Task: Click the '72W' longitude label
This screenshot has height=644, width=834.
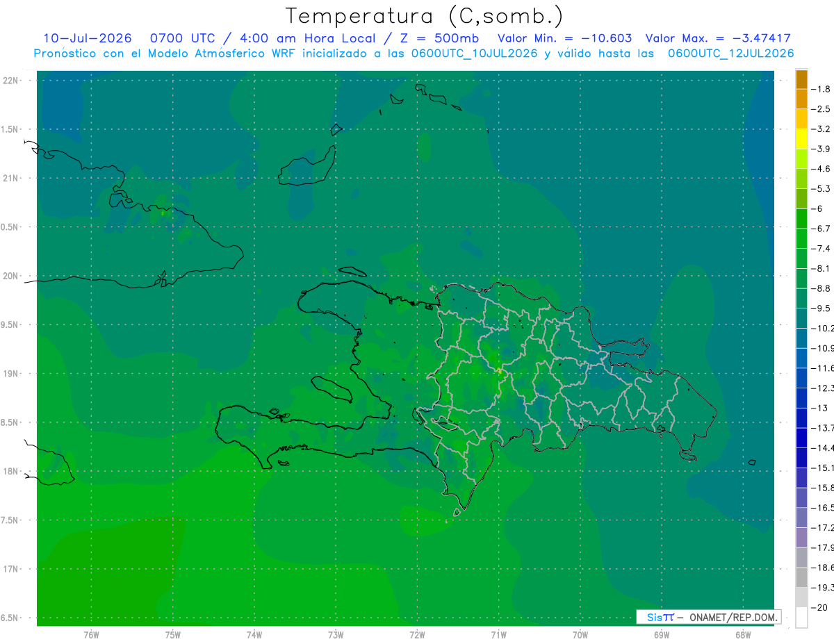Action: tap(418, 635)
